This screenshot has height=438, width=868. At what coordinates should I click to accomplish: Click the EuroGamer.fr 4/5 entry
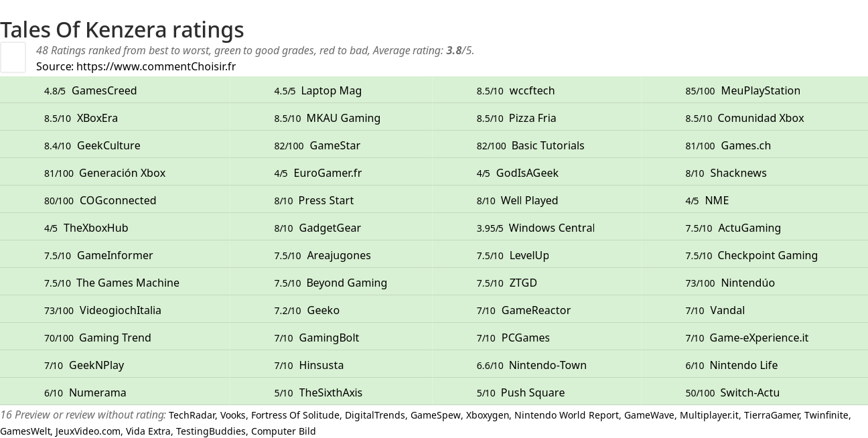317,173
